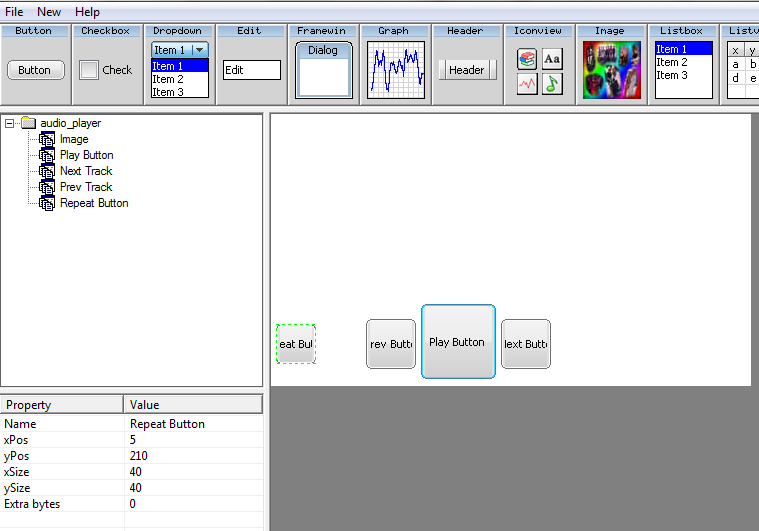Click the Play Button tree node icon
This screenshot has width=759, height=531.
pos(47,155)
